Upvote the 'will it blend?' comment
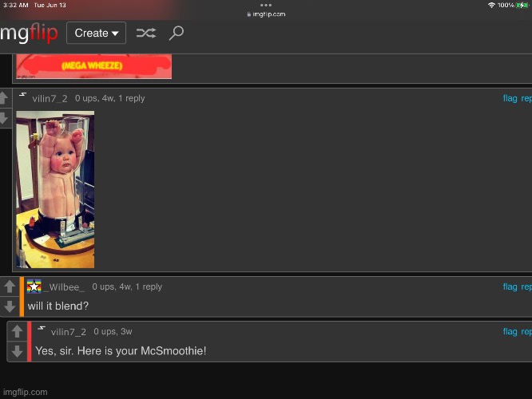The height and width of the screenshot is (399, 532). (9, 286)
